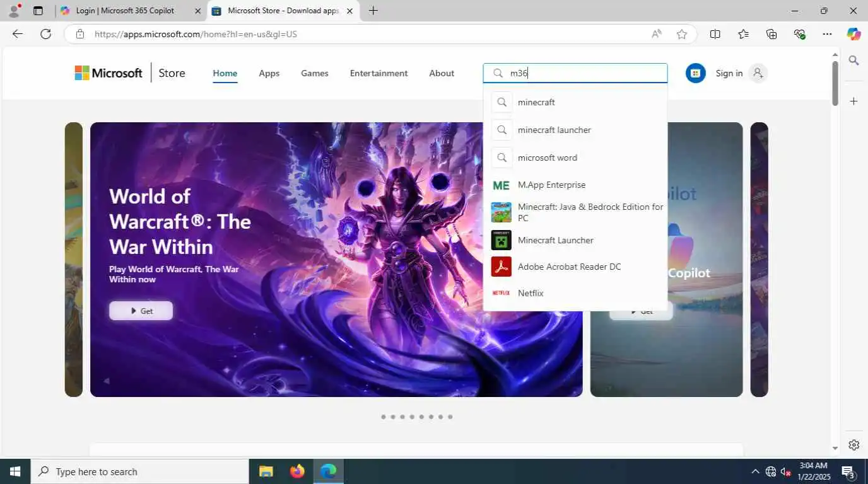Image resolution: width=868 pixels, height=484 pixels.
Task: Open File Explorer from taskbar
Action: click(x=266, y=471)
